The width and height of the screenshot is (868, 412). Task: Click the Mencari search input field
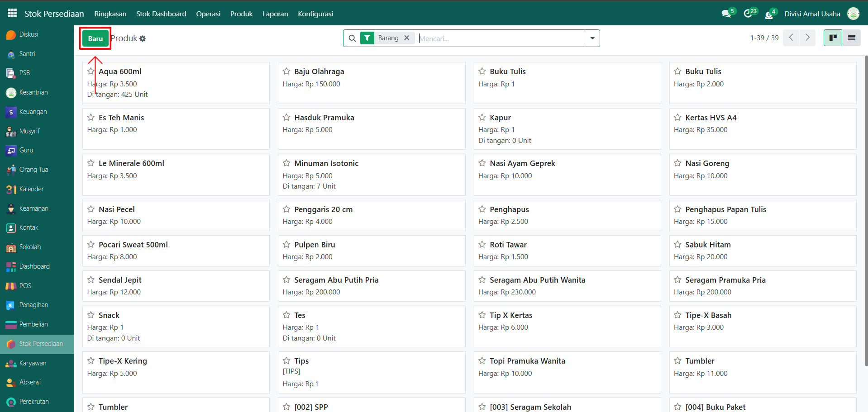click(x=500, y=38)
